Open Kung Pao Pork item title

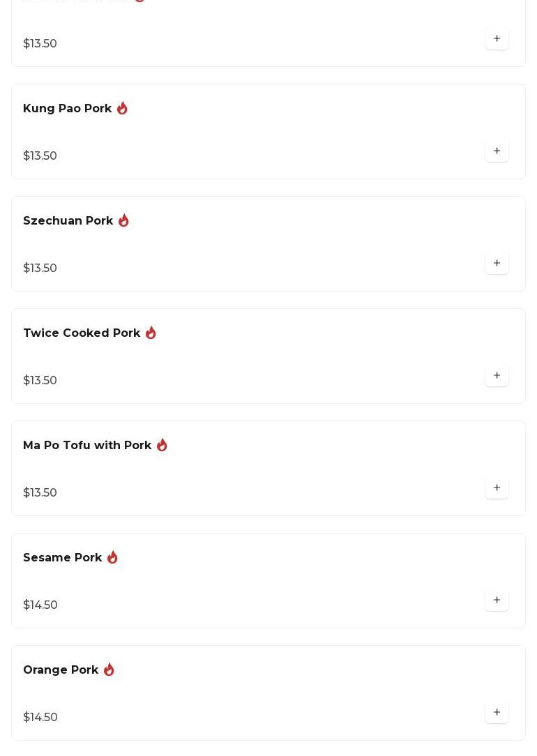[67, 109]
